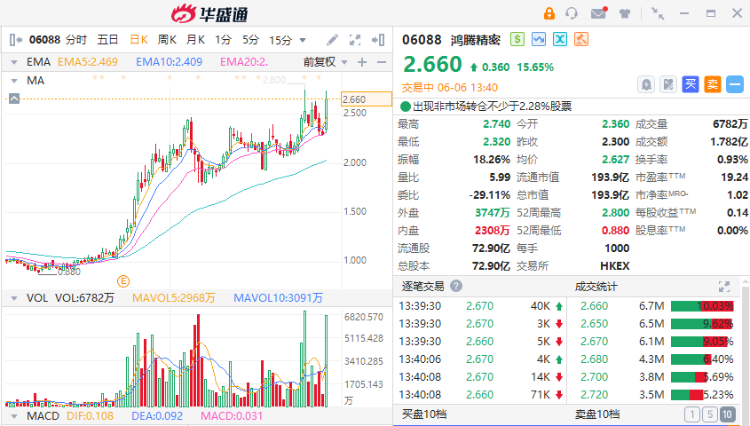Click the 13:40:08 71K trade row
This screenshot has height=426, width=750.
[x=481, y=395]
